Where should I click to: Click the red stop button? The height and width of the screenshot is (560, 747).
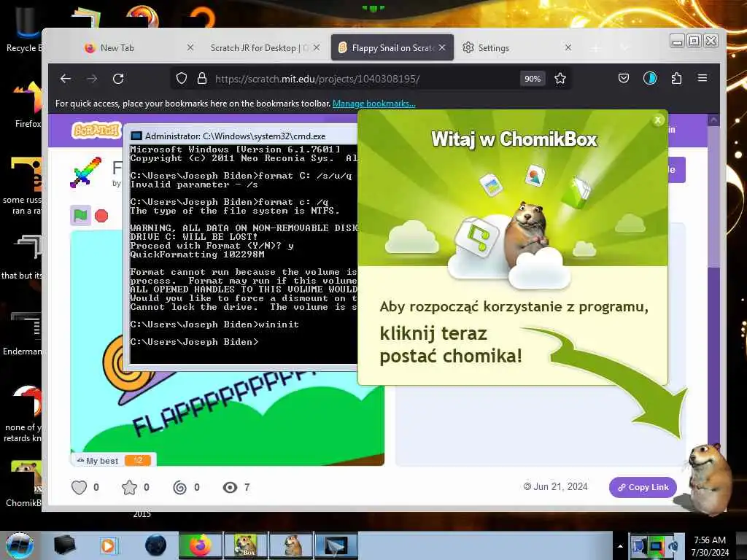[101, 216]
